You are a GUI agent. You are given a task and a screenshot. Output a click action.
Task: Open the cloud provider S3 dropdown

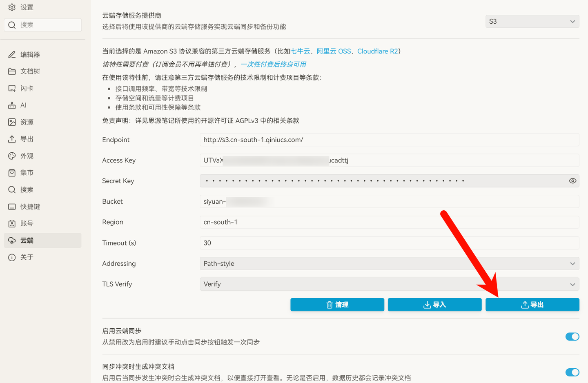tap(532, 21)
